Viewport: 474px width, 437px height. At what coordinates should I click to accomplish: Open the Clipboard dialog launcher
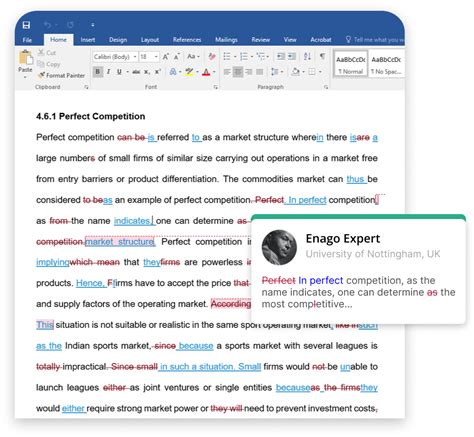click(x=86, y=87)
